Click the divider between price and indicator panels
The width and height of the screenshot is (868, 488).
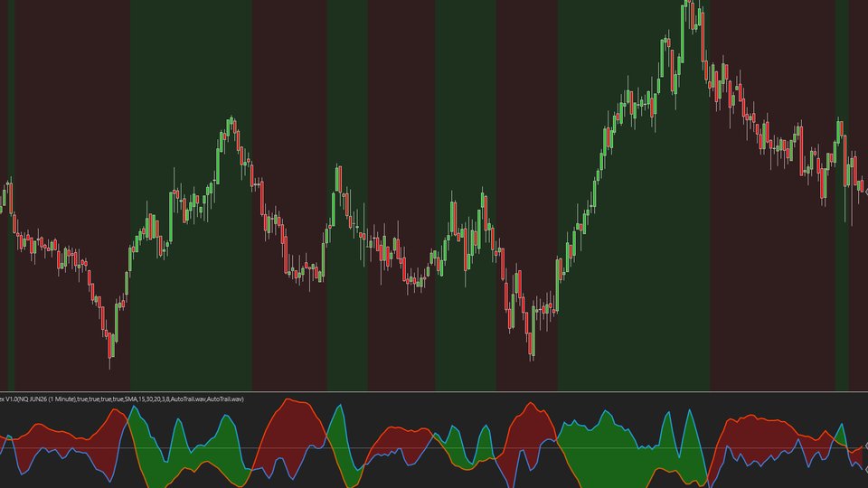pos(434,391)
